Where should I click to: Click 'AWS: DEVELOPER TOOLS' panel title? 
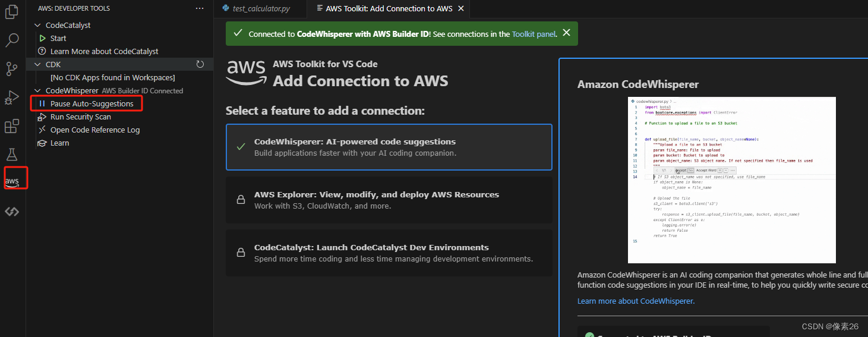point(74,8)
